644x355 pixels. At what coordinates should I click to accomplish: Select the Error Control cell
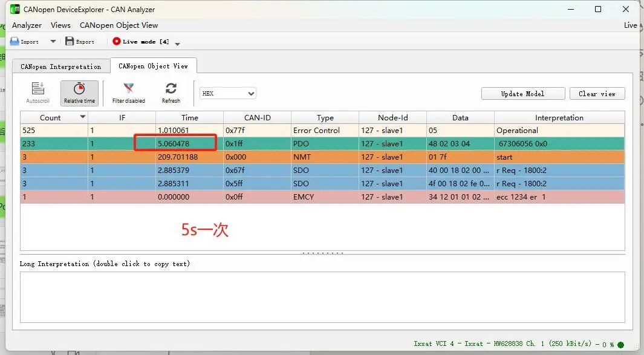[x=325, y=130]
